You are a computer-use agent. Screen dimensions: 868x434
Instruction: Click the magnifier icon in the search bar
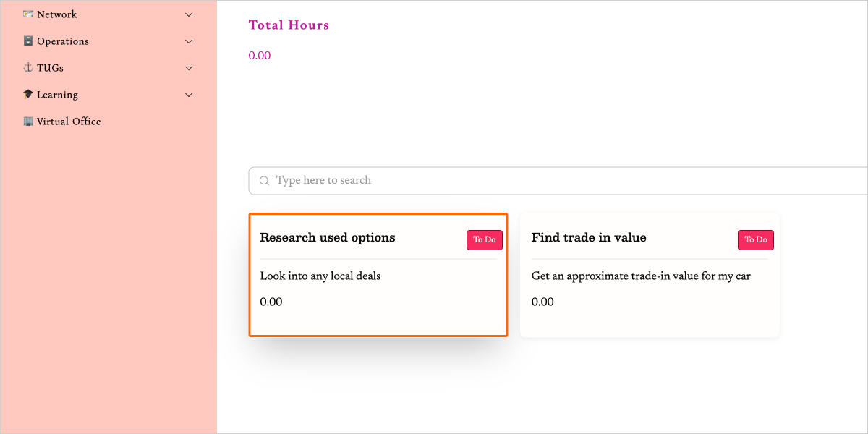(x=264, y=181)
